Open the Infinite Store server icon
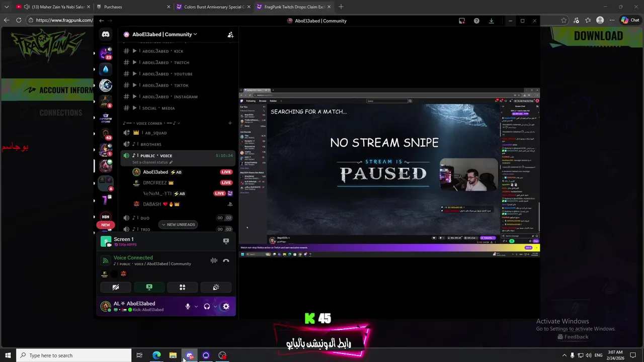The height and width of the screenshot is (362, 644). [x=106, y=118]
